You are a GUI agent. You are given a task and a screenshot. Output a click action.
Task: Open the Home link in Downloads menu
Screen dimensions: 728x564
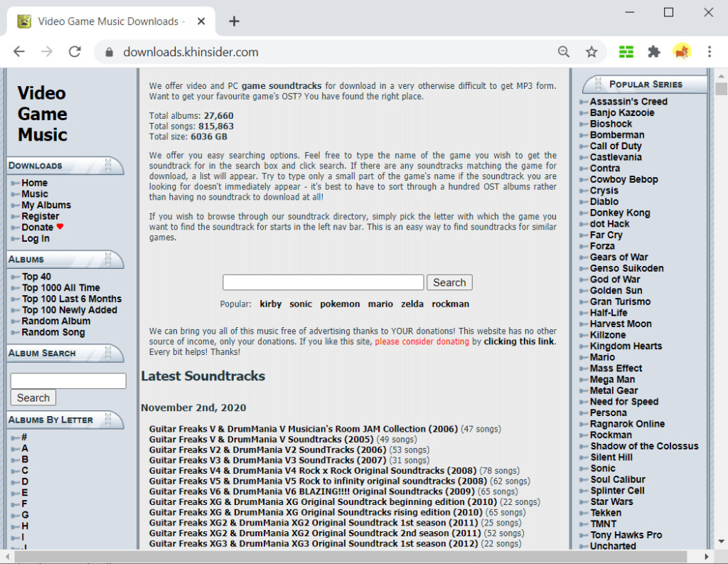34,183
